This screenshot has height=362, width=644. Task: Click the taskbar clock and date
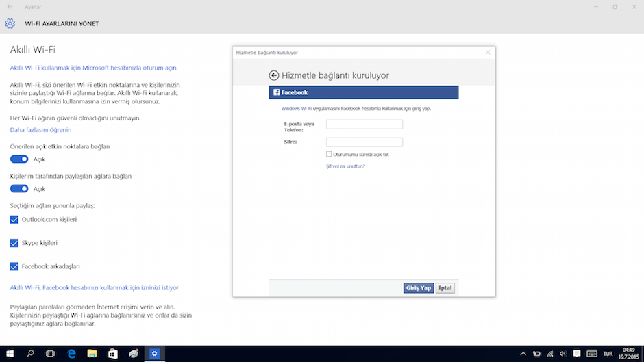tap(629, 353)
